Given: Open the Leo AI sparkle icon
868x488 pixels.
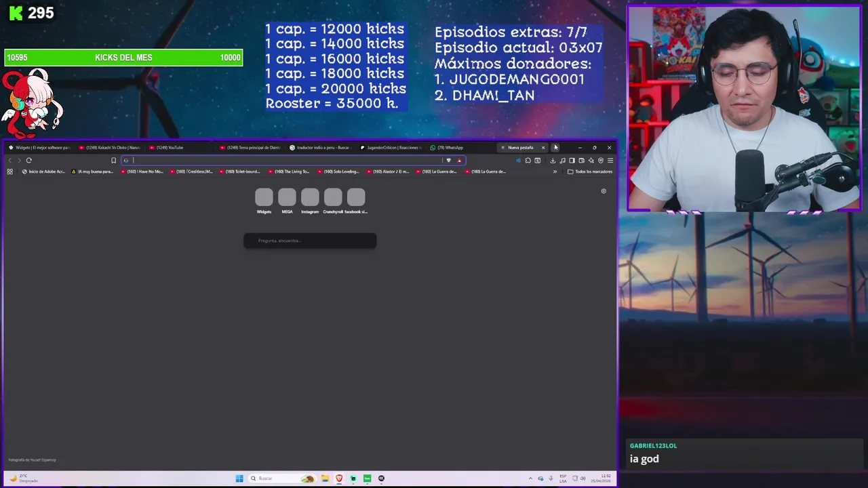Looking at the screenshot, I should point(591,161).
